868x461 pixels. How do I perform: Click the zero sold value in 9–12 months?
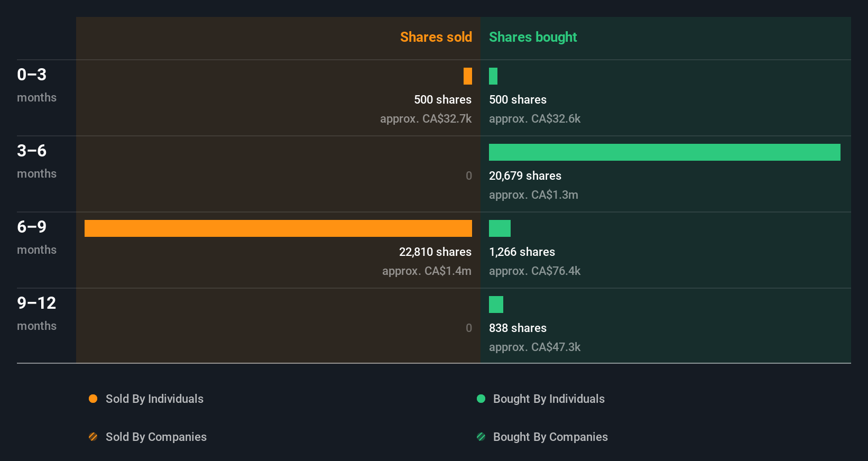pos(469,328)
